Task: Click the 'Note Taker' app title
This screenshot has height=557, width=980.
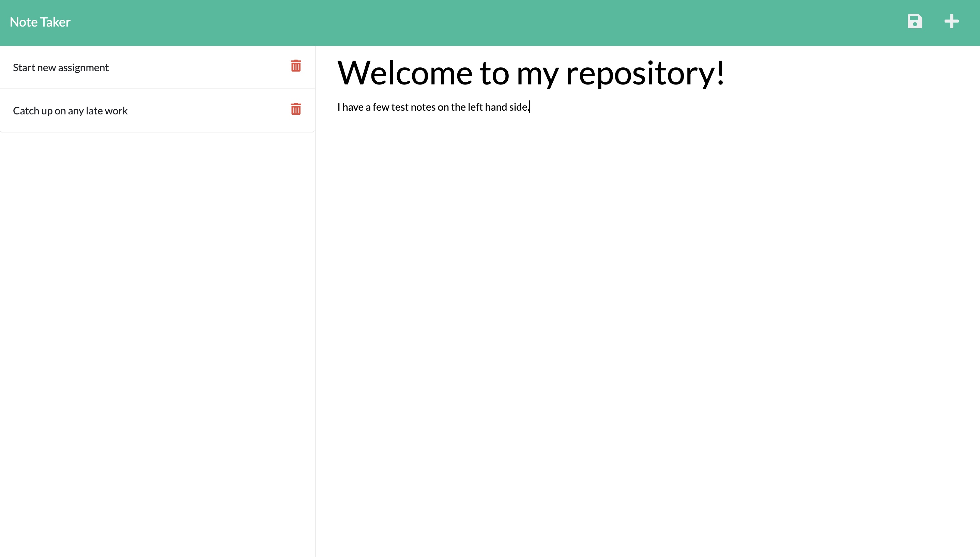Action: tap(40, 22)
